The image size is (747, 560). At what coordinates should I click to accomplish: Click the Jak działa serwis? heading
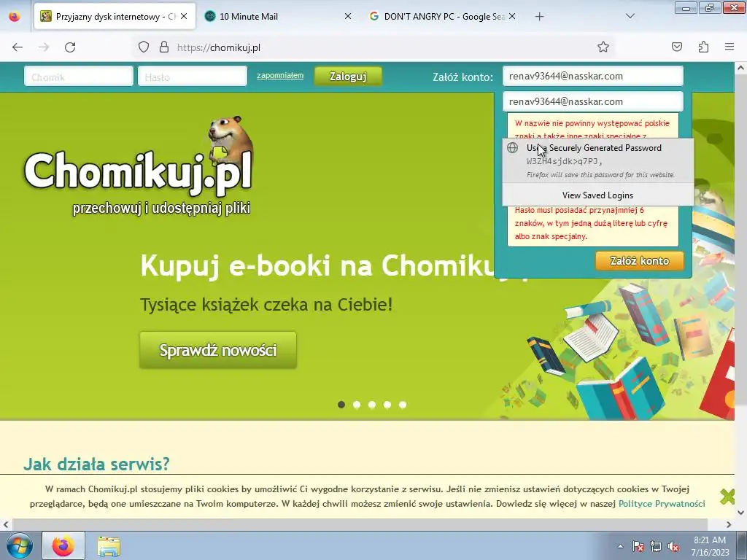[96, 464]
